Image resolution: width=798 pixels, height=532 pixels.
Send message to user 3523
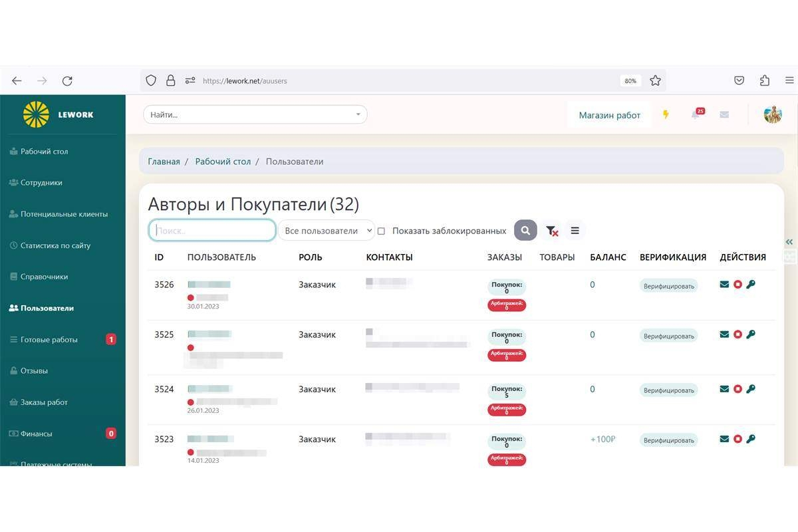tap(724, 439)
